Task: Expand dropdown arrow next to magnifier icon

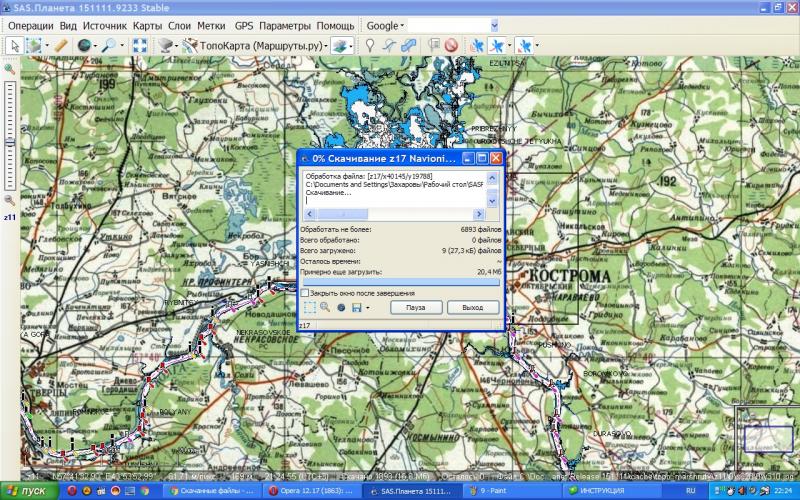Action: pyautogui.click(x=121, y=46)
